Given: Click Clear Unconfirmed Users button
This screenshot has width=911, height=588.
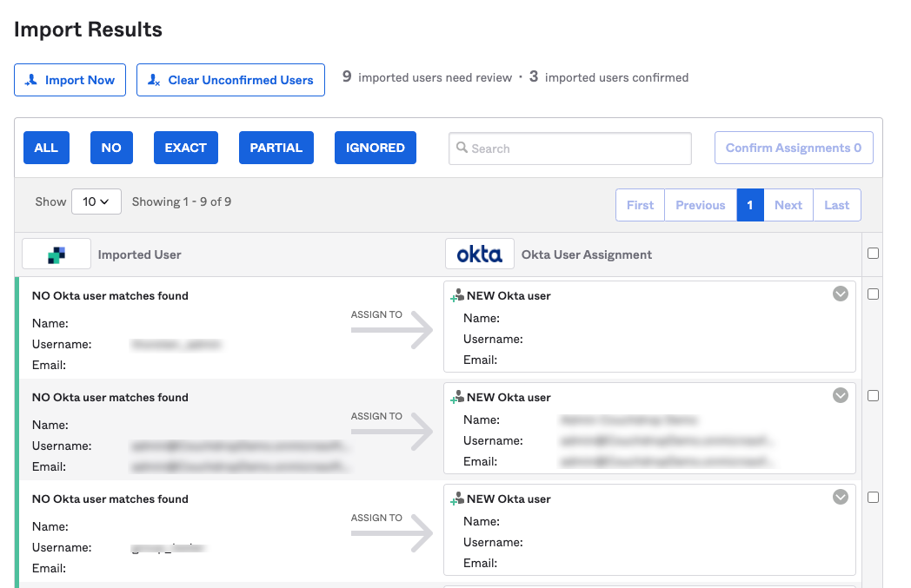Looking at the screenshot, I should (230, 80).
